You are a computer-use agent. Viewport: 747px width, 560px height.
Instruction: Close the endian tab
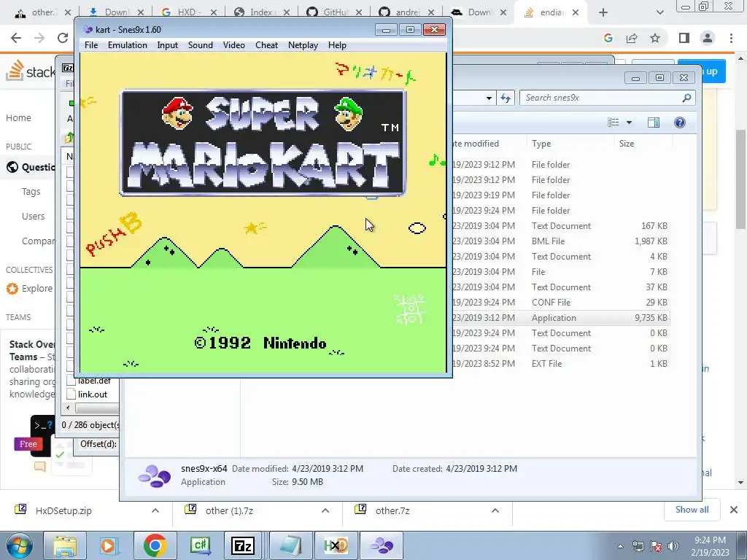[x=576, y=12]
